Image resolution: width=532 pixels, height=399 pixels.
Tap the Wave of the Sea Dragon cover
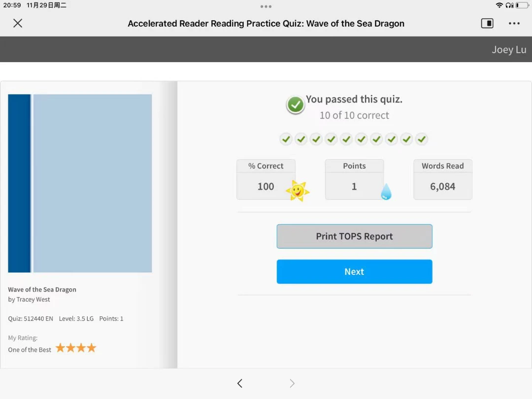80,183
